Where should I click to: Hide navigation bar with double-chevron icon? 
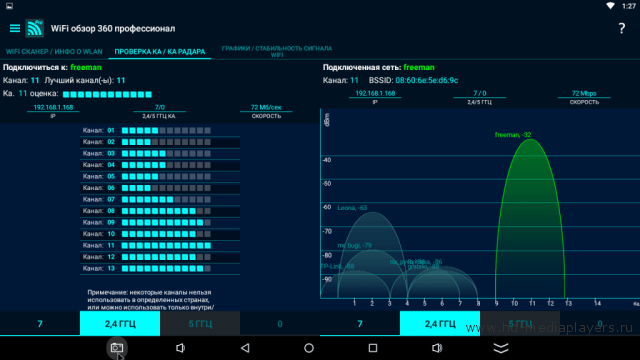(501, 348)
